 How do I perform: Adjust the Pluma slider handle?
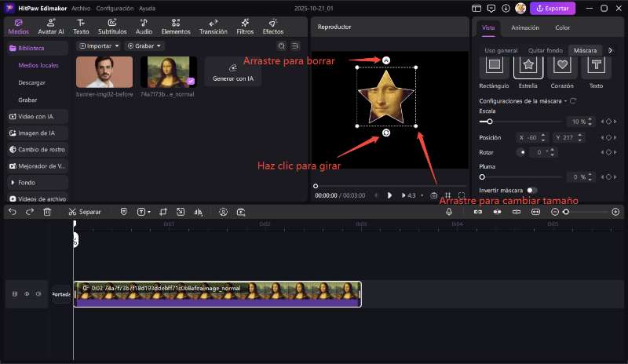(x=482, y=177)
